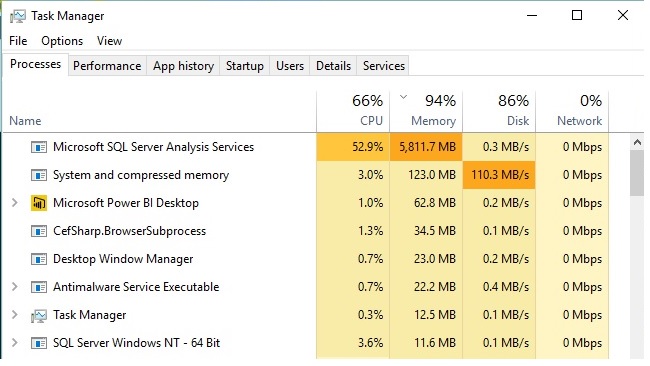
Task: Open the View menu
Action: 109,41
